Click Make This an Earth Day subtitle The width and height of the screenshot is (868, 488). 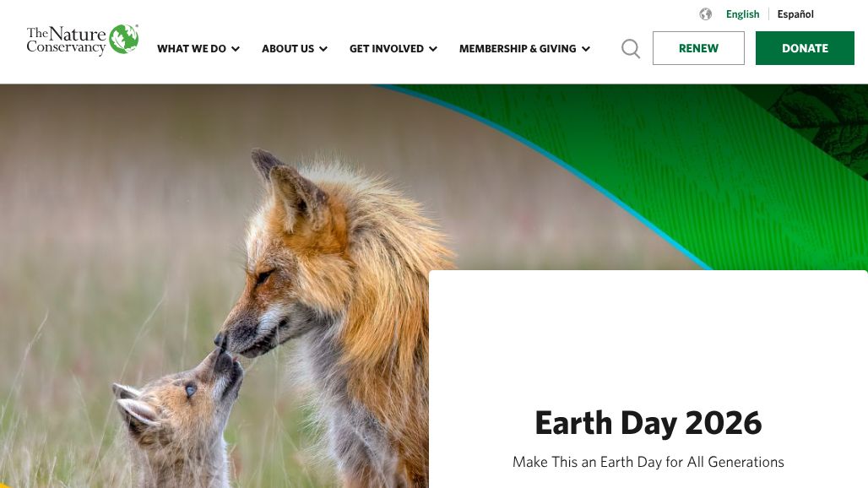coord(648,462)
